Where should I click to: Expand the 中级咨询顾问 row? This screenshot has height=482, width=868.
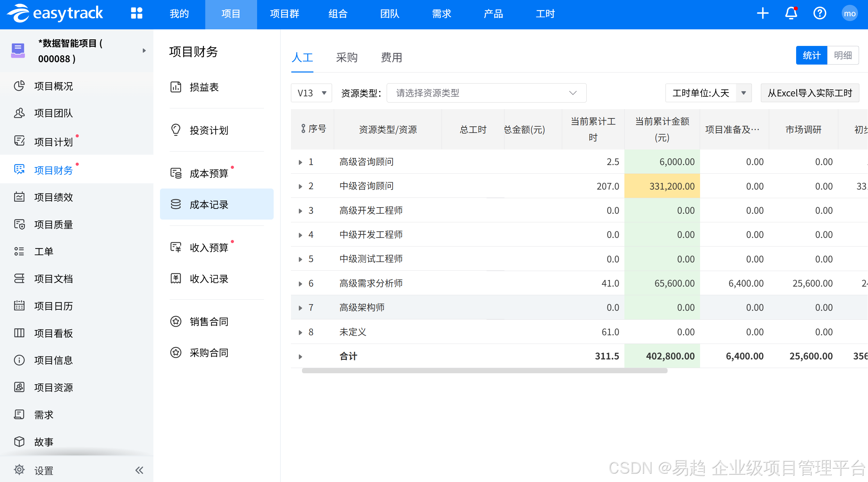coord(300,186)
